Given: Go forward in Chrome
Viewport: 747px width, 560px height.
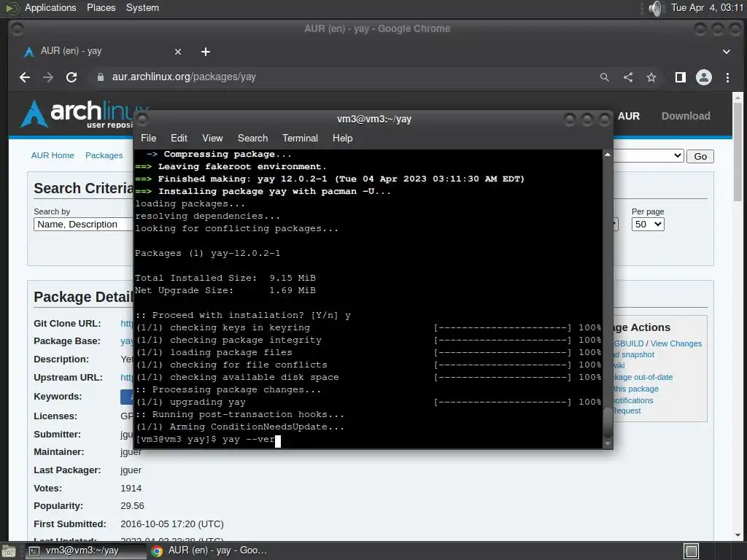Looking at the screenshot, I should 48,77.
